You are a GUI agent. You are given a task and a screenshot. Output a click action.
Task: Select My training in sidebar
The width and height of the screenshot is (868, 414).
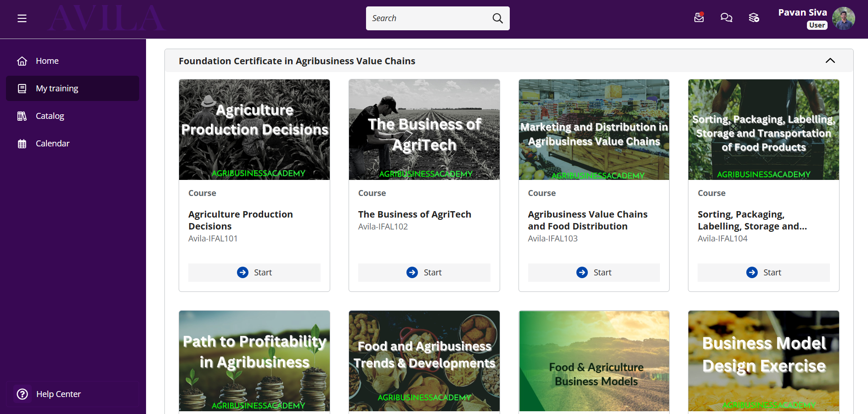click(x=73, y=89)
